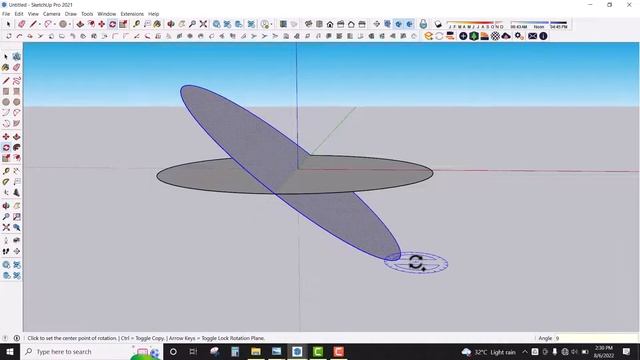Open the weather 32°C Light rain widget
Image resolution: width=640 pixels, height=360 pixels.
489,352
